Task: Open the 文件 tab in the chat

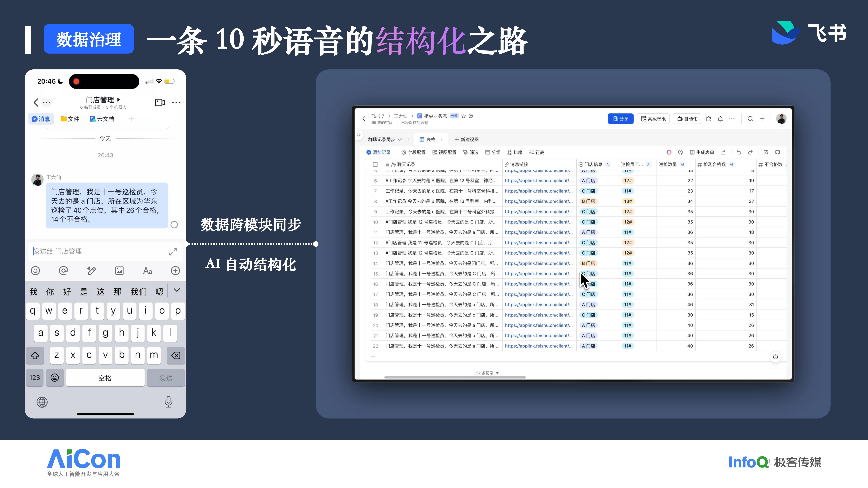Action: 70,119
